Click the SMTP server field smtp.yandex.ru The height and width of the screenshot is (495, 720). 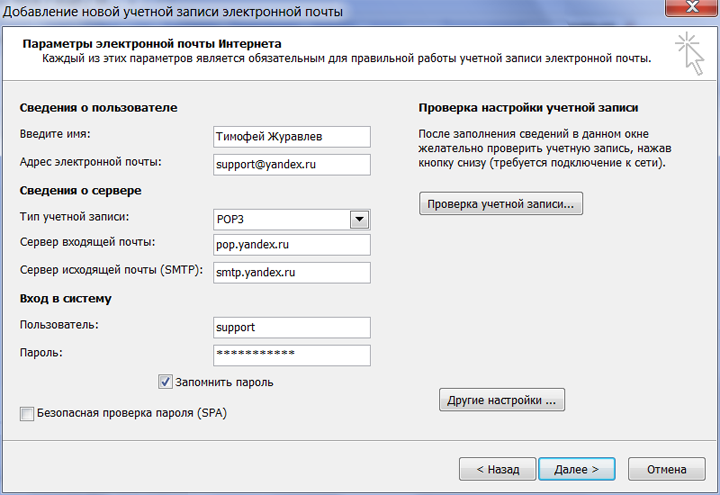click(291, 272)
